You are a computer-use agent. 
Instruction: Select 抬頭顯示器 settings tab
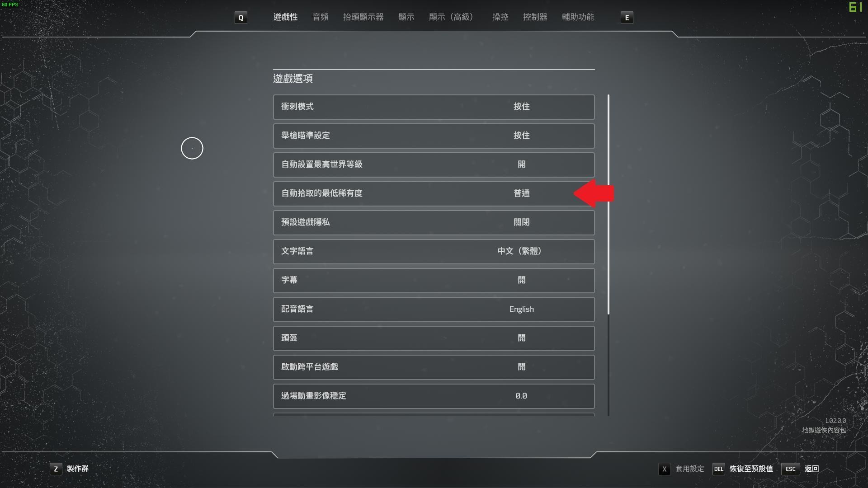(x=363, y=17)
